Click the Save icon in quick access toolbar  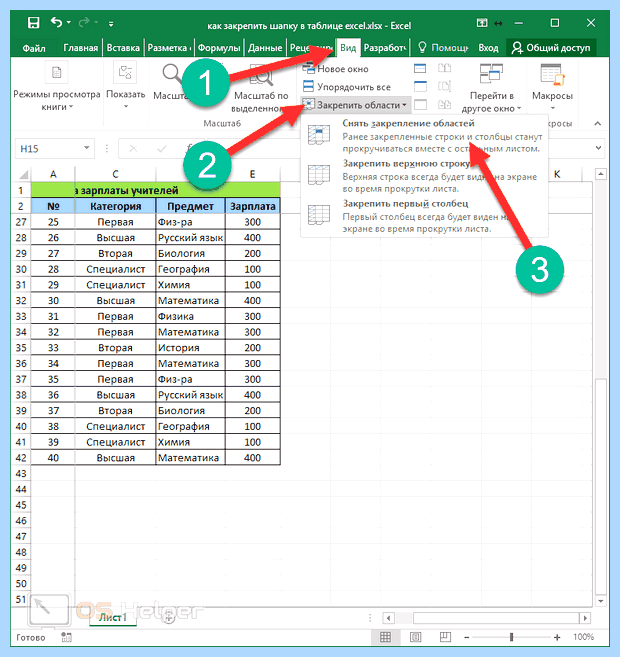(x=33, y=23)
